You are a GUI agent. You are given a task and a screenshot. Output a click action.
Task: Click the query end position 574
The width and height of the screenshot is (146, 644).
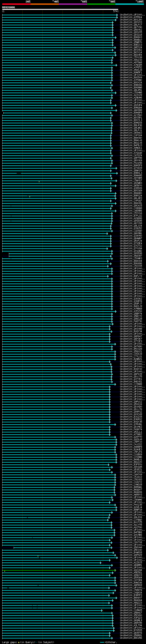(x=115, y=11)
